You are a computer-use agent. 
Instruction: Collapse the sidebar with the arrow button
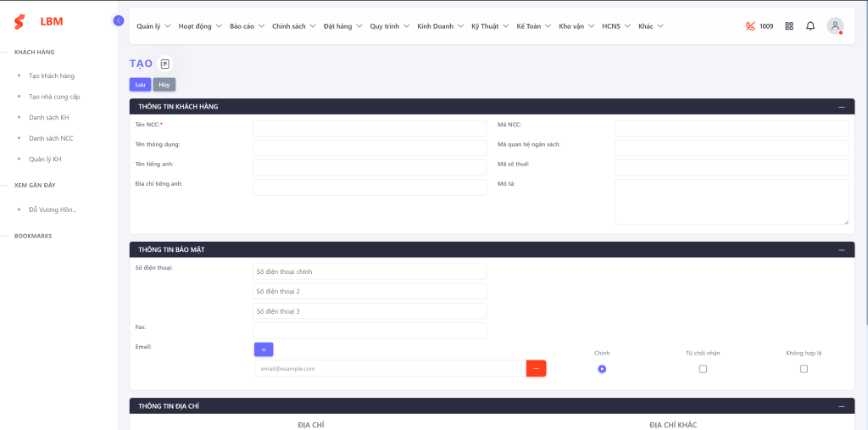tap(119, 20)
